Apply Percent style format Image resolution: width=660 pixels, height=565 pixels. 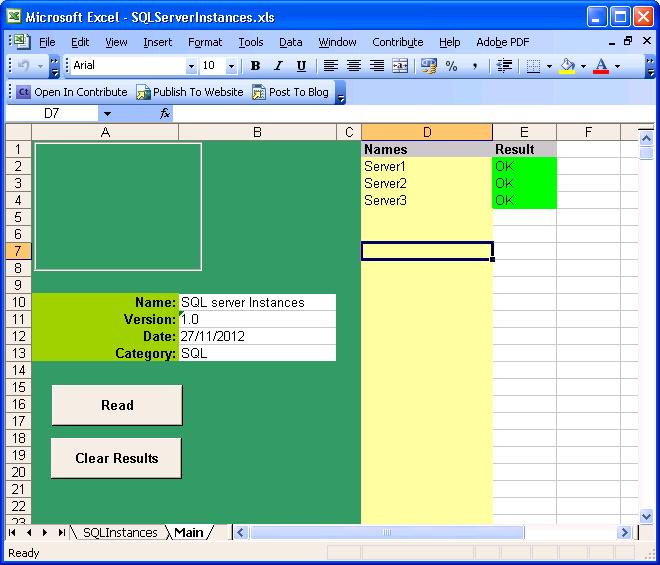coord(451,66)
